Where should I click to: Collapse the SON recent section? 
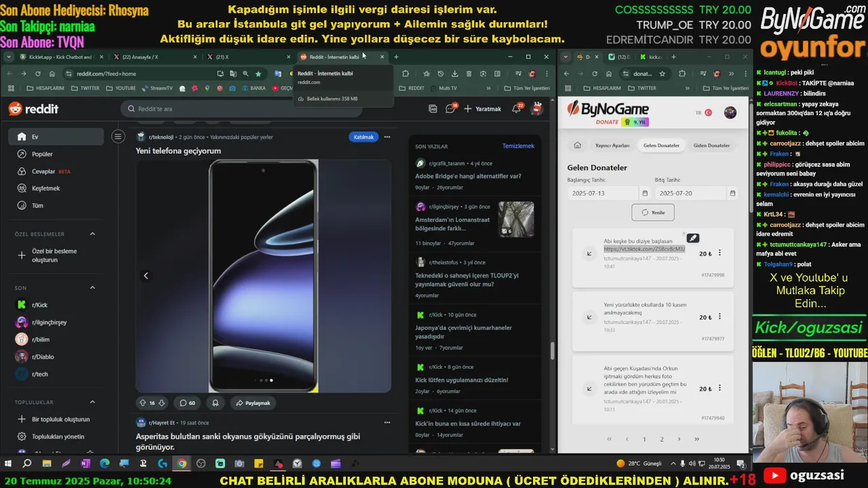92,287
